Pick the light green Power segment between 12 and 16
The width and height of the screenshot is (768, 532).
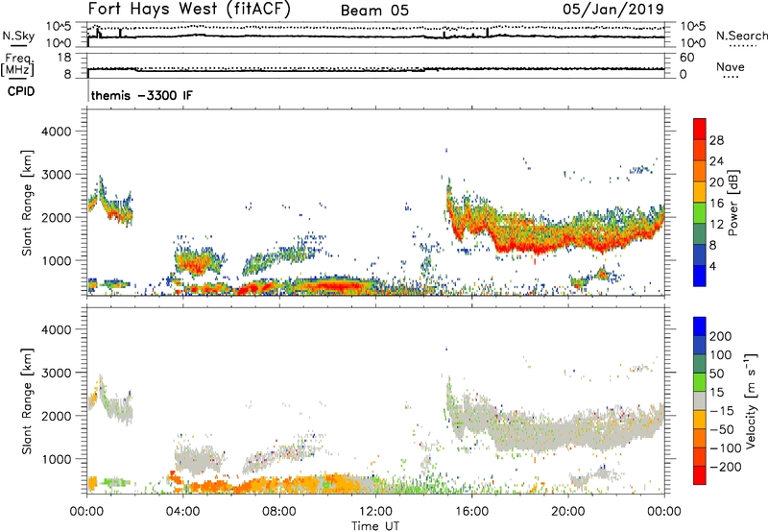700,212
